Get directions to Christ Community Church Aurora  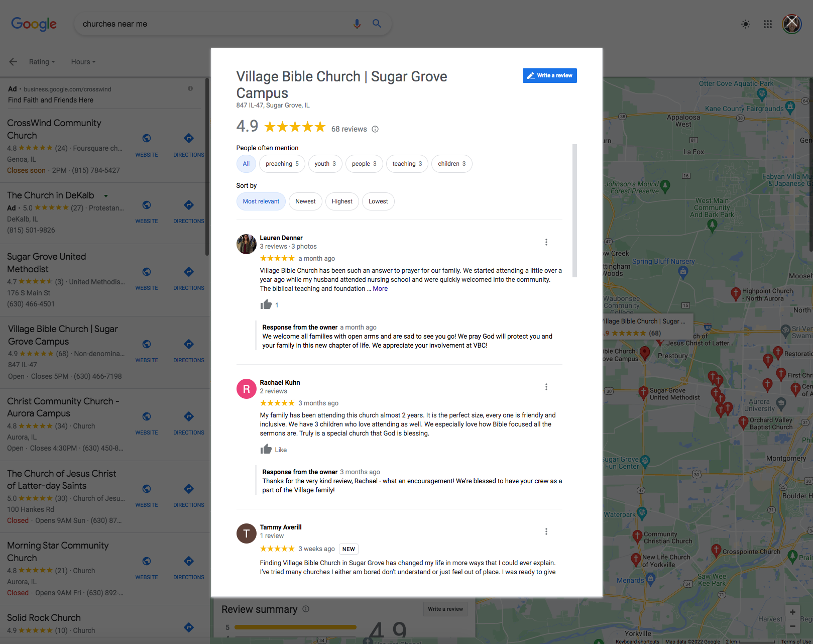click(189, 416)
